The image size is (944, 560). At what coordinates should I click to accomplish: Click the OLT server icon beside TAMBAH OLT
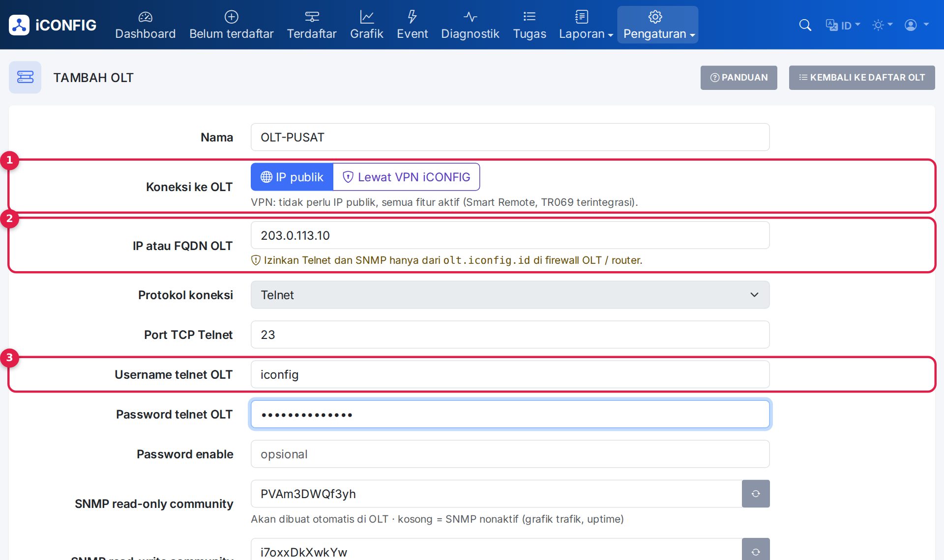(x=25, y=77)
